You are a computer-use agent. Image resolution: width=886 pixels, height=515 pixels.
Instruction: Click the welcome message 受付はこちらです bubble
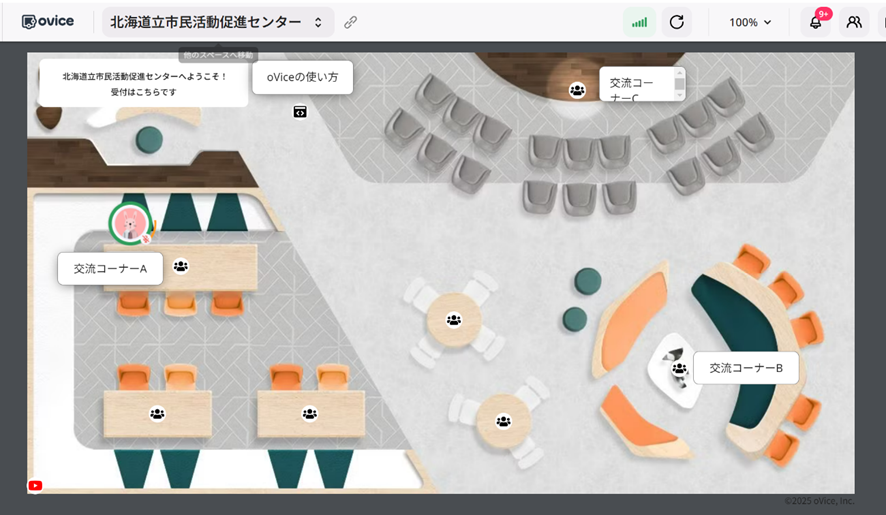click(x=144, y=84)
